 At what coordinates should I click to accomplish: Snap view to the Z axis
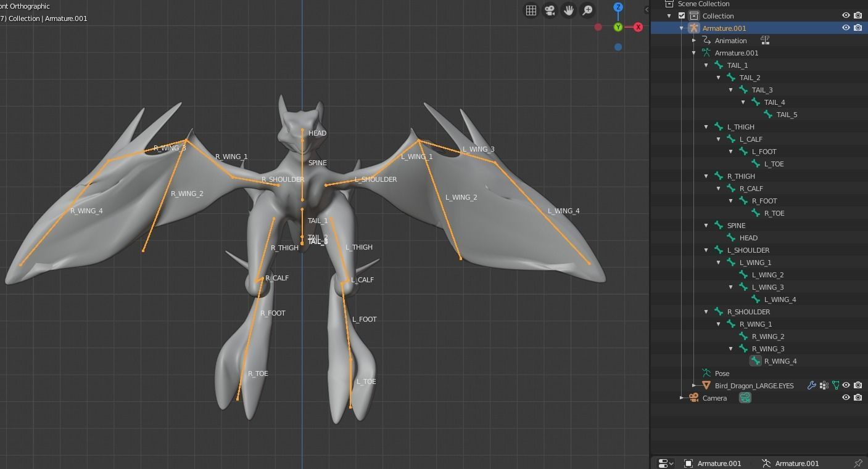618,7
